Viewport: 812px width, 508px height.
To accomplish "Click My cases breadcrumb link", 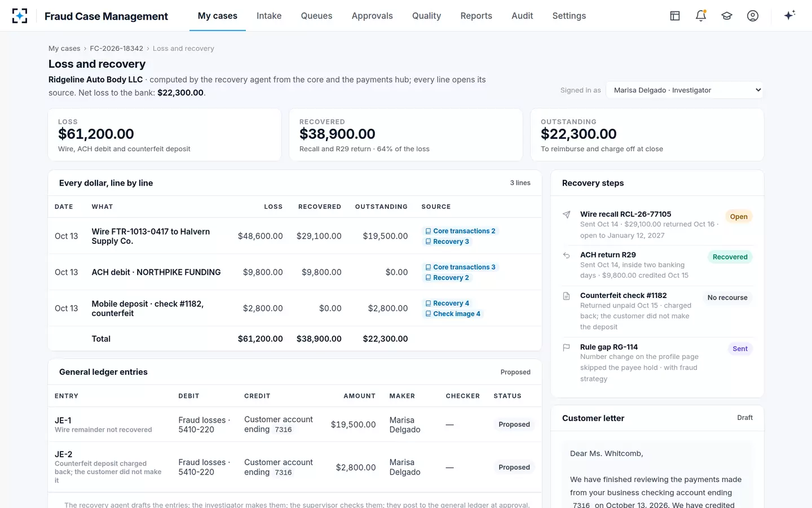I will [x=64, y=49].
